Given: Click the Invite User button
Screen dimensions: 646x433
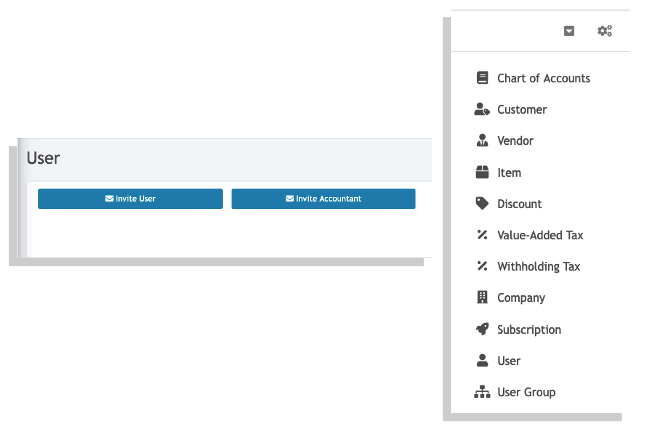Looking at the screenshot, I should [x=130, y=199].
